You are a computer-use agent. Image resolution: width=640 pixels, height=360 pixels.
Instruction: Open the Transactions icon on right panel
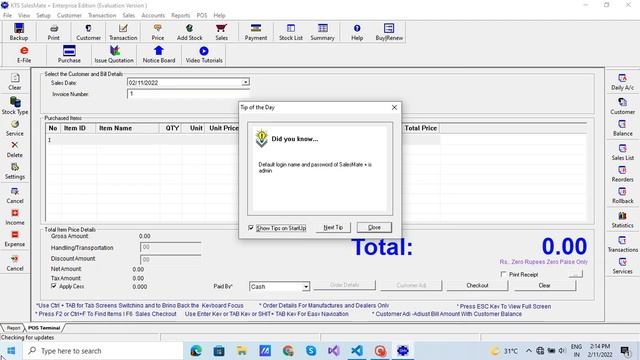click(622, 244)
